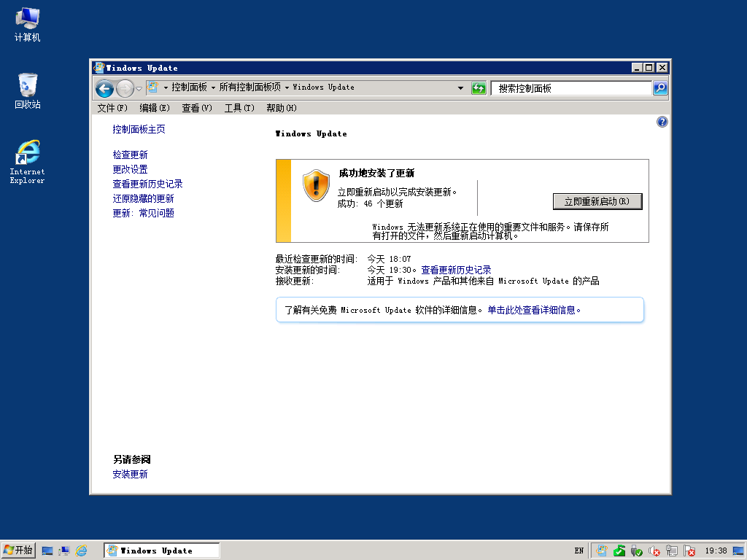The image size is (747, 560).
Task: Click the 成功地安装了更新 heading
Action: pyautogui.click(x=376, y=173)
